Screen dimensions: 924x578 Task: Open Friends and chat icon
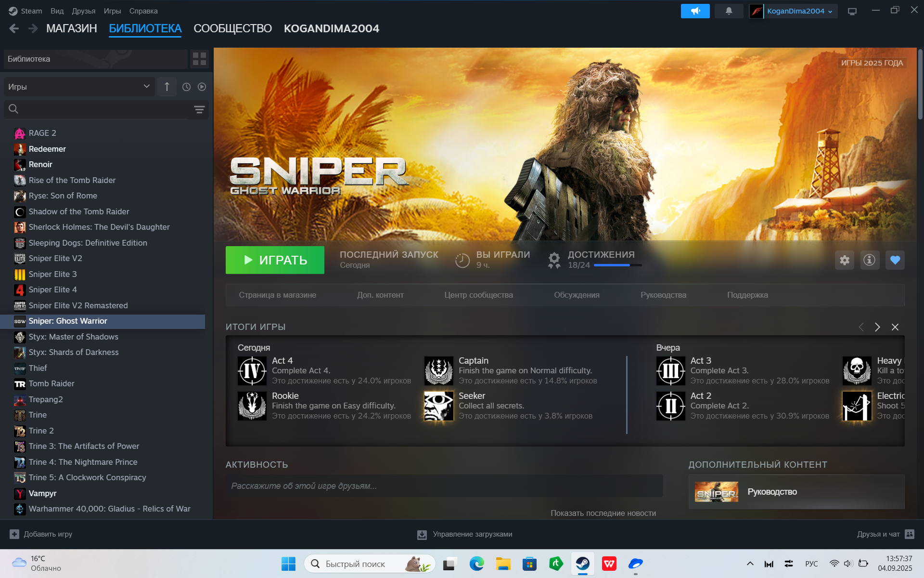(910, 534)
